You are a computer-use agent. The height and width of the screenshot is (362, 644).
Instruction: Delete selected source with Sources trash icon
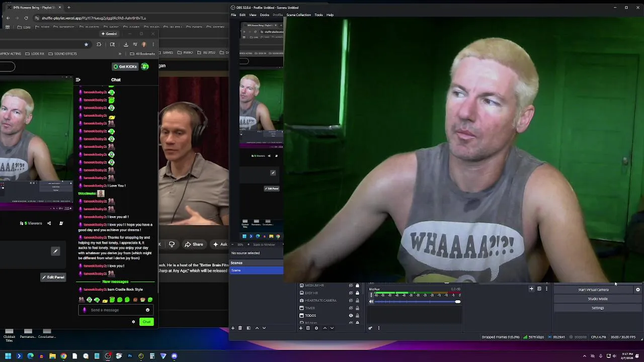(x=308, y=328)
